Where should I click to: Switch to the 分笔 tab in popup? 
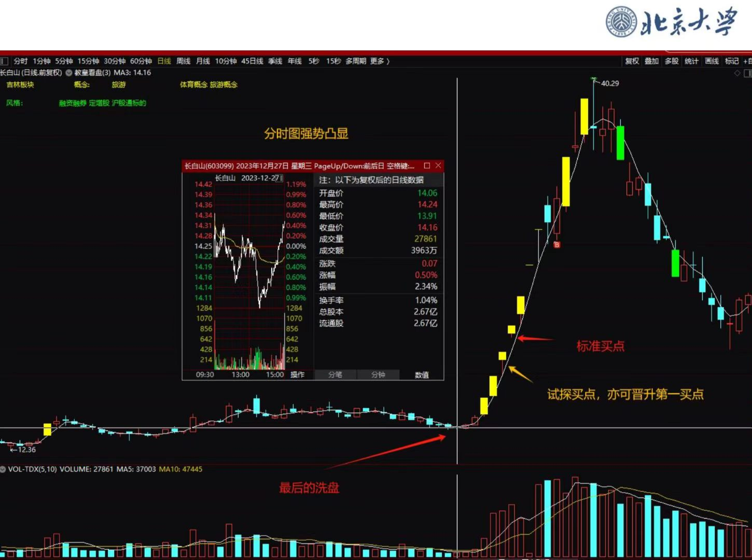[x=335, y=375]
